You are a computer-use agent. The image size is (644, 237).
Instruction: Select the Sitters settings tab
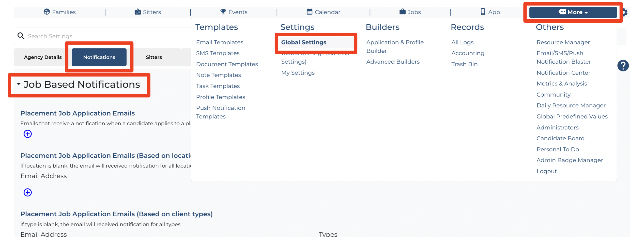(154, 57)
